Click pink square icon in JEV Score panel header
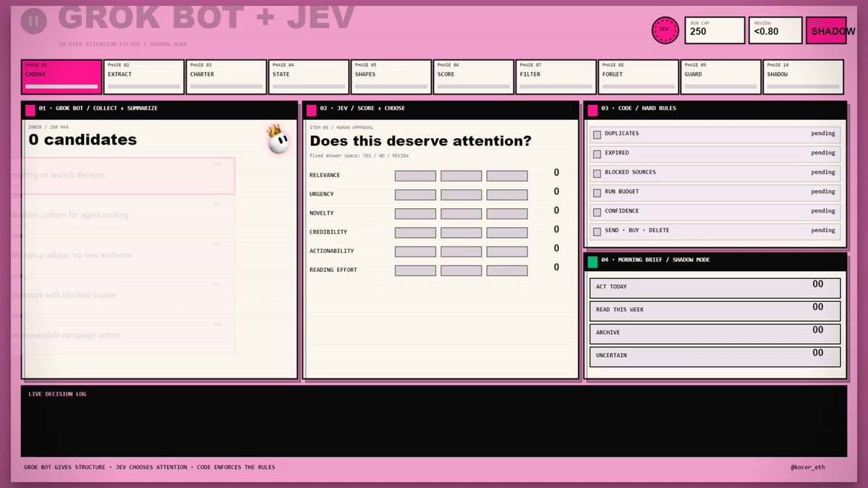This screenshot has height=488, width=868. pyautogui.click(x=311, y=110)
